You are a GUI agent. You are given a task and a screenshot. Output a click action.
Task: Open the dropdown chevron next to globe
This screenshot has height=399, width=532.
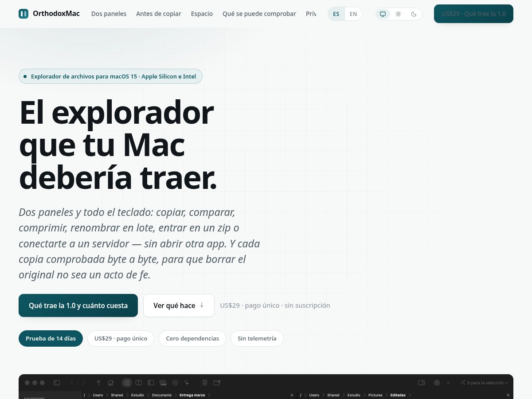[x=448, y=383]
